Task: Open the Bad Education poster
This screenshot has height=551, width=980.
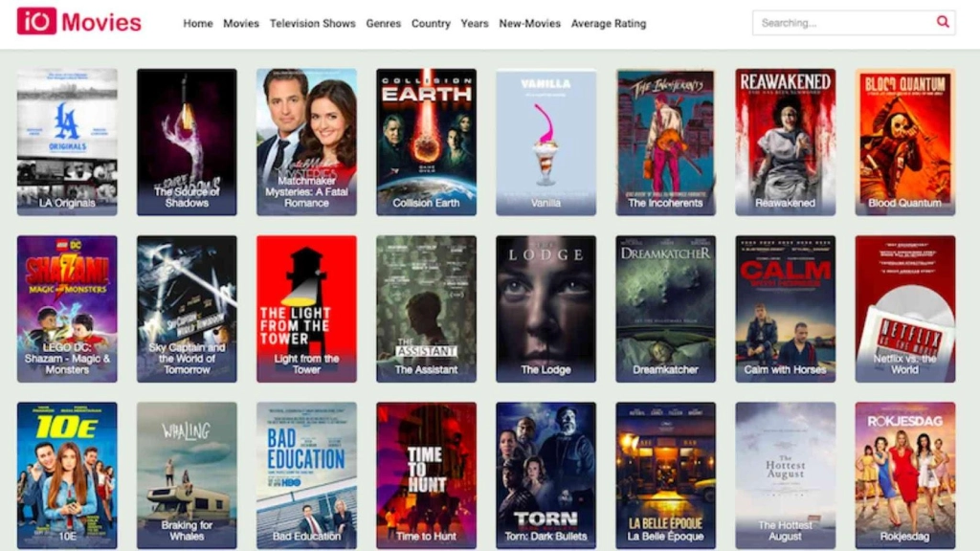Action: 306,474
